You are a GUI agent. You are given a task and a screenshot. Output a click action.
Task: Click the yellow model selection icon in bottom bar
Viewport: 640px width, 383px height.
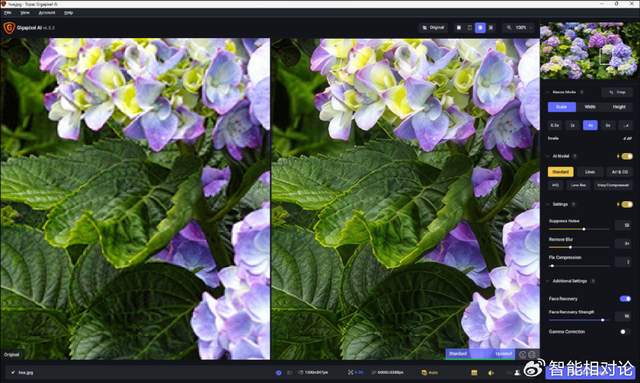(x=474, y=372)
